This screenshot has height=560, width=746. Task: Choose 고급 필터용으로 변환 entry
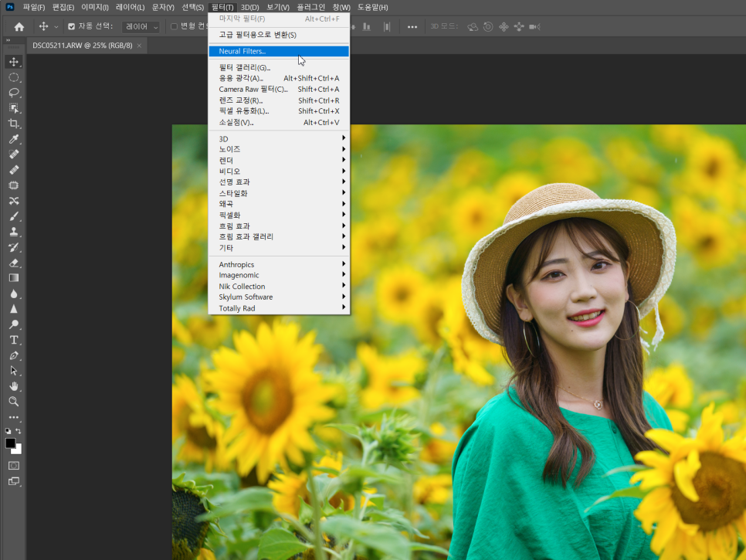tap(279, 35)
